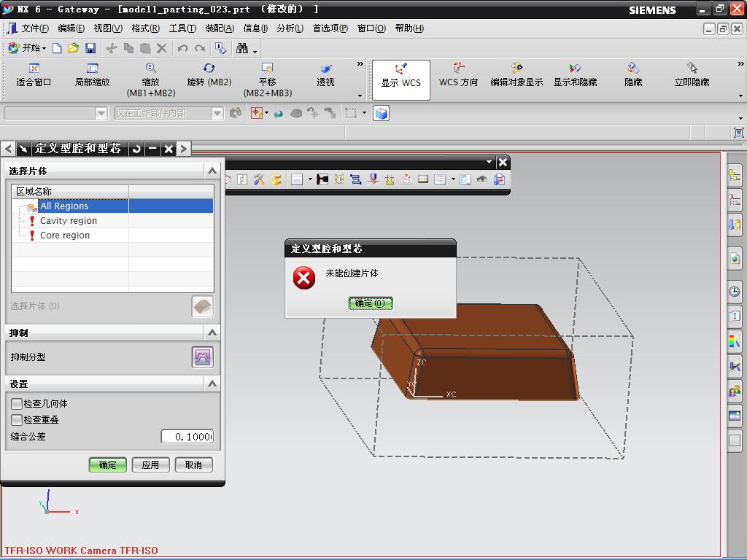This screenshot has width=747, height=560.
Task: Collapse the 选择片体 section
Action: 212,171
